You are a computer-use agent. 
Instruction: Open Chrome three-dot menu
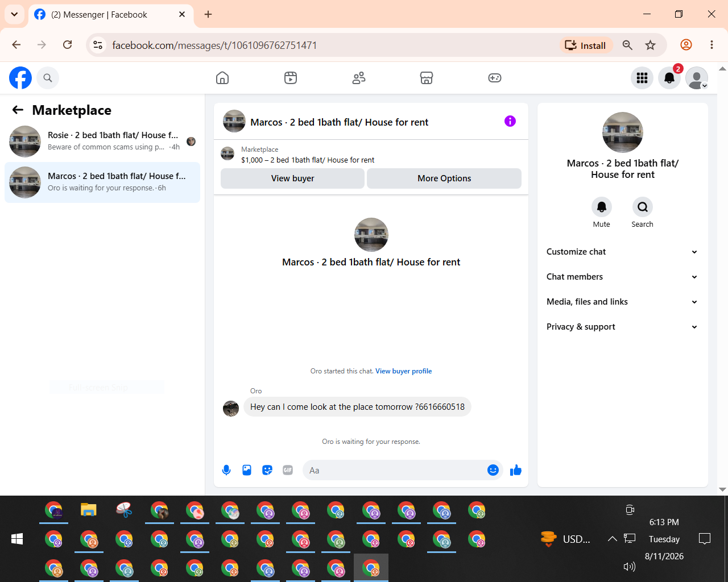[x=712, y=45]
